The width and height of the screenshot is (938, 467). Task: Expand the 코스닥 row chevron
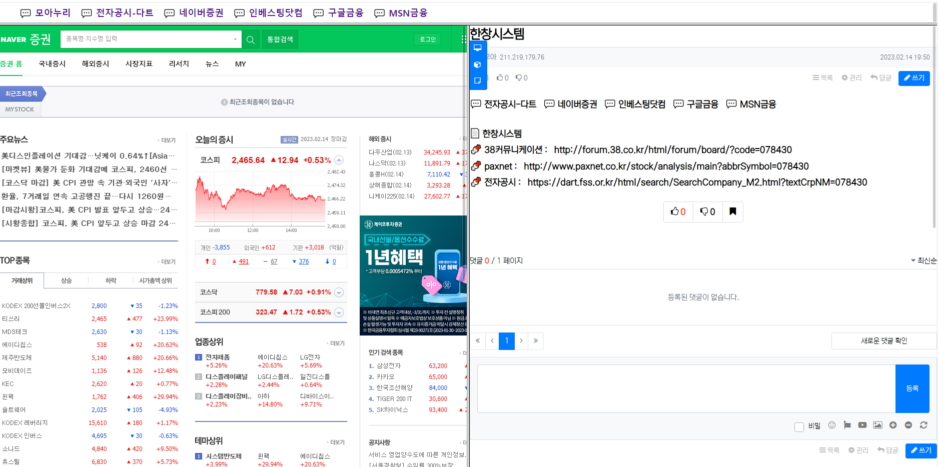tap(339, 292)
